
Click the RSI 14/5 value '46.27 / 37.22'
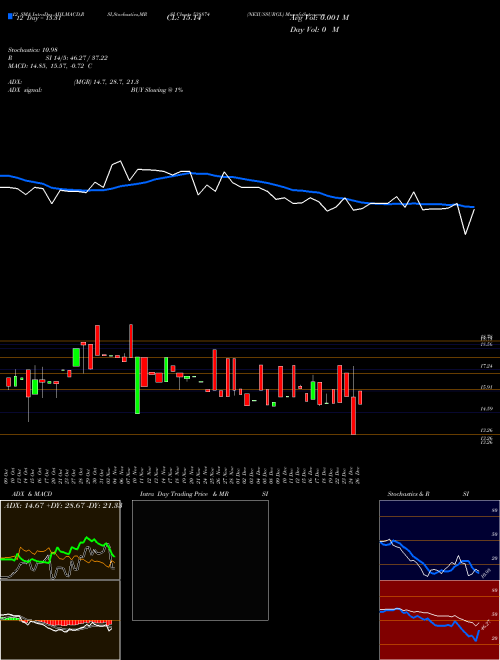[x=87, y=58]
